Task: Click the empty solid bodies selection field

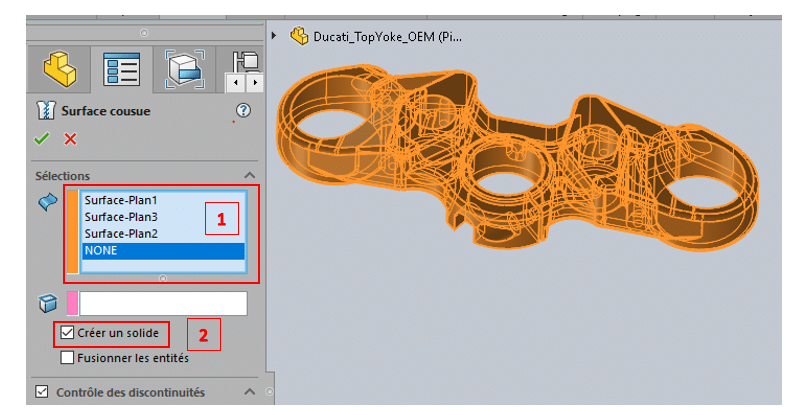Action: [163, 303]
